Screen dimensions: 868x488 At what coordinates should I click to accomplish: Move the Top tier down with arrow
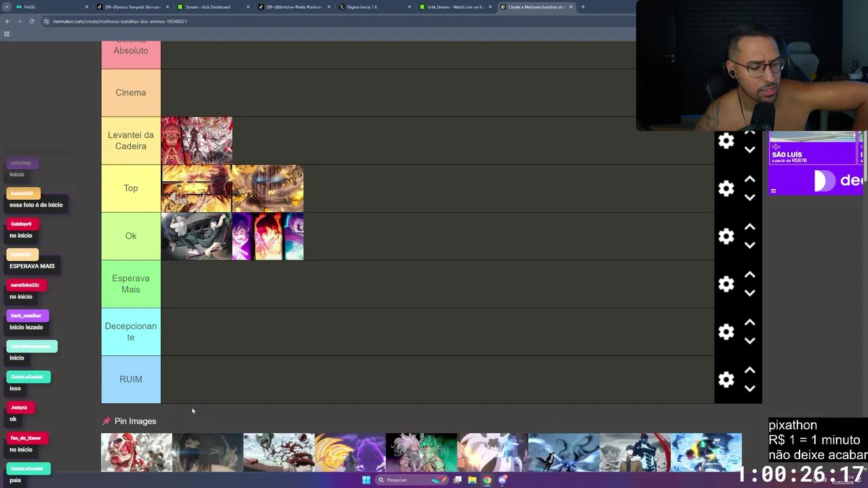pos(749,197)
